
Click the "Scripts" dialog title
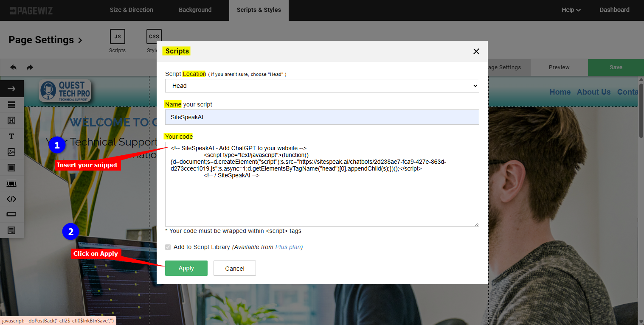pos(177,51)
